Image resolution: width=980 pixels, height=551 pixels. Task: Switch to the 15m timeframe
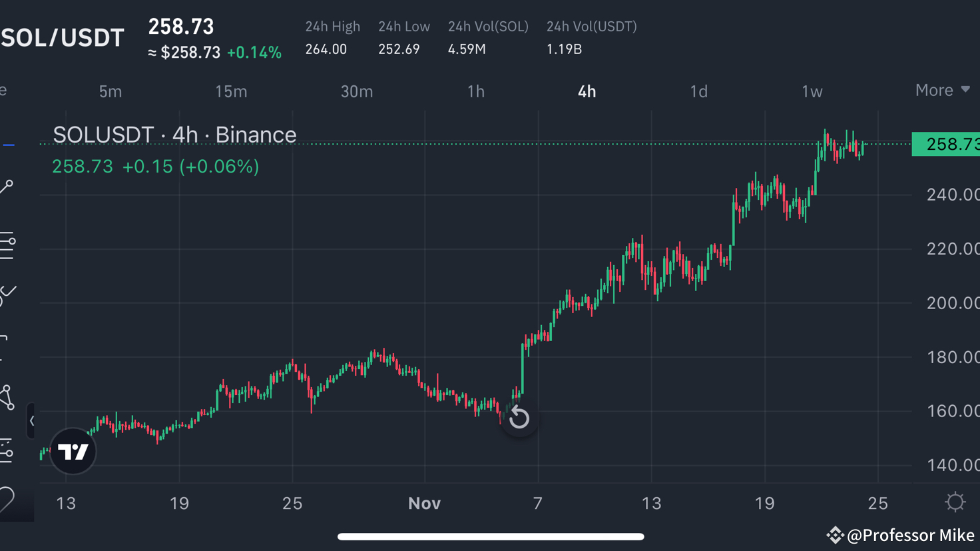[231, 91]
